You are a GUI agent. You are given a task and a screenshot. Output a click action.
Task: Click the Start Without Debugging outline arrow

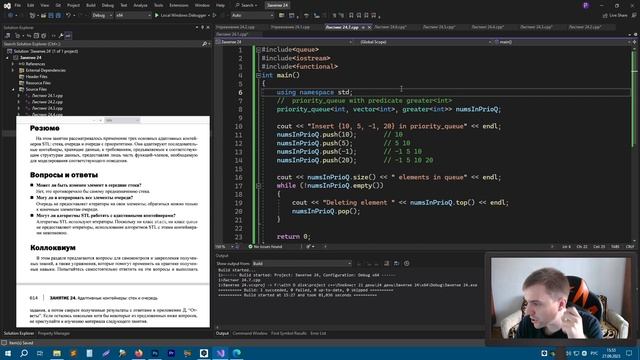pyautogui.click(x=214, y=16)
